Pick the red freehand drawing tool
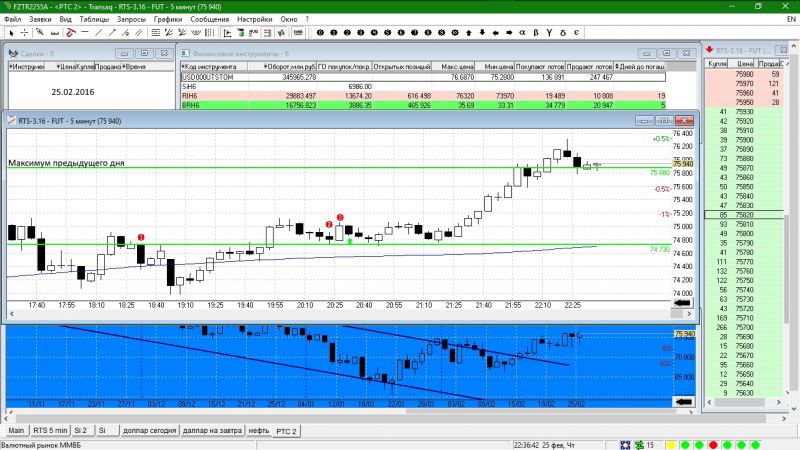Viewport: 800px width, 450px height. tap(71, 33)
